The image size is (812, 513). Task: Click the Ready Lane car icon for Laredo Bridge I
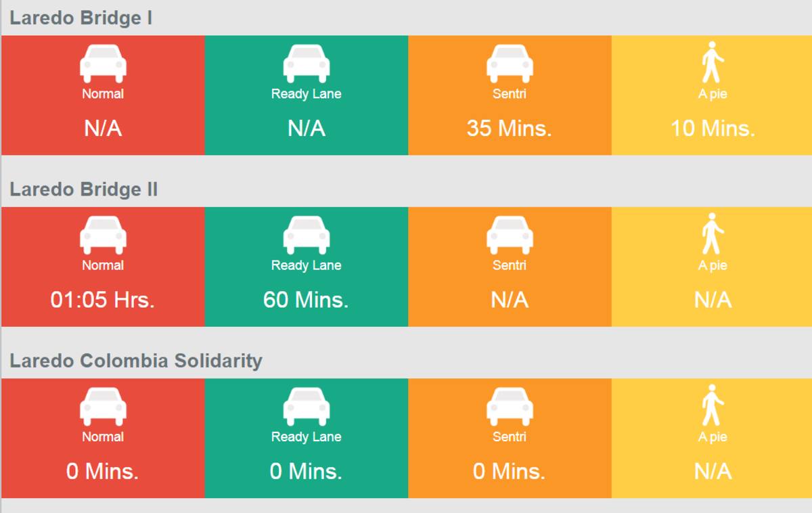pyautogui.click(x=307, y=64)
